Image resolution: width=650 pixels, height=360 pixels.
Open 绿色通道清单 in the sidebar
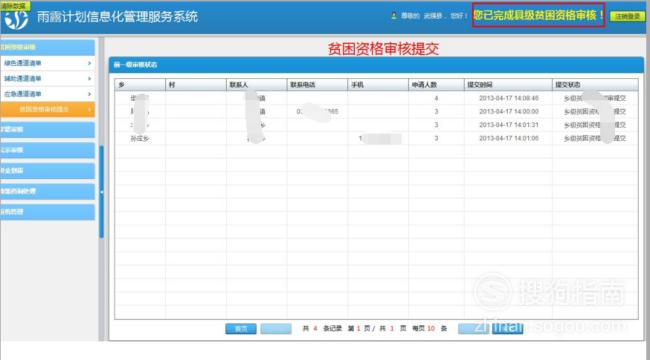tap(23, 63)
